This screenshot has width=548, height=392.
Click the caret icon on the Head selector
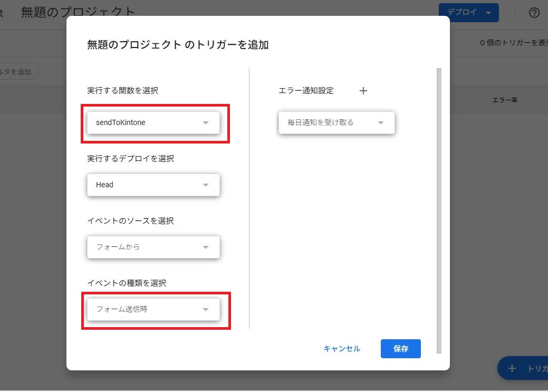(206, 185)
